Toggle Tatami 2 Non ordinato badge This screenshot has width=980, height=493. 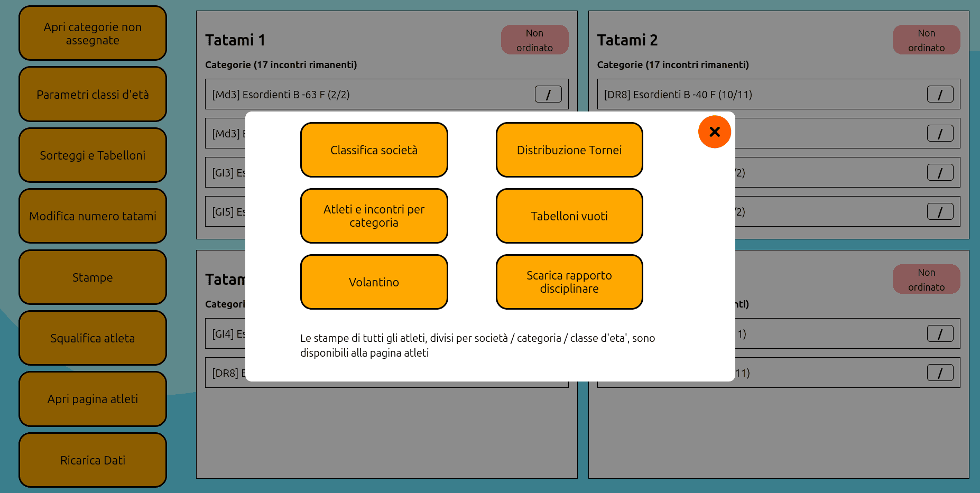tap(926, 40)
